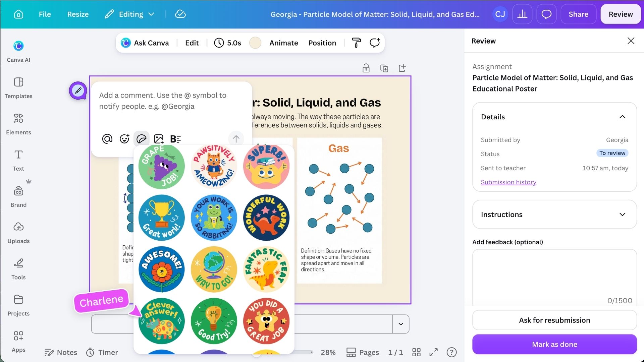This screenshot has width=644, height=362.
Task: Expand the Instructions section
Action: (x=554, y=215)
